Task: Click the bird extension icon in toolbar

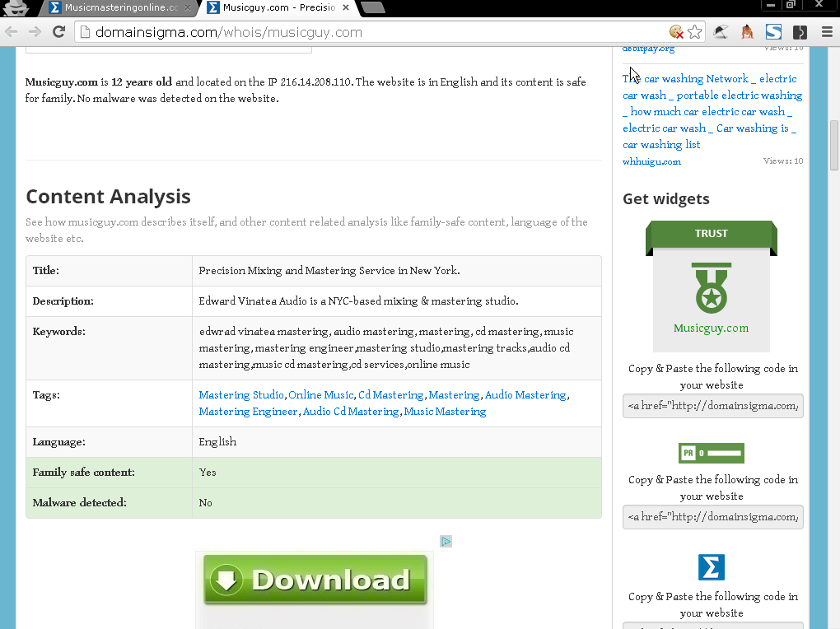Action: pos(721,32)
